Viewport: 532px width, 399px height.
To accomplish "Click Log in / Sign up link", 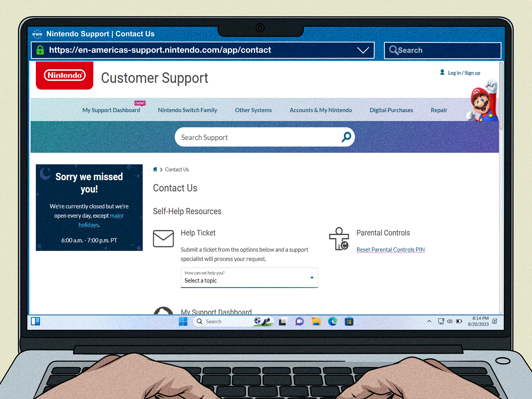I will [464, 73].
